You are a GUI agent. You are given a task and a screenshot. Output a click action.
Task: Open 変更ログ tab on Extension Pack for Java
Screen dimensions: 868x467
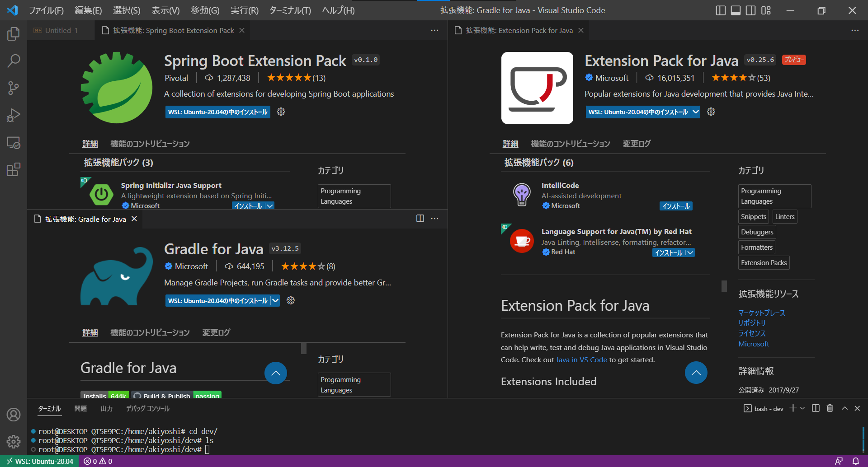[x=637, y=144]
